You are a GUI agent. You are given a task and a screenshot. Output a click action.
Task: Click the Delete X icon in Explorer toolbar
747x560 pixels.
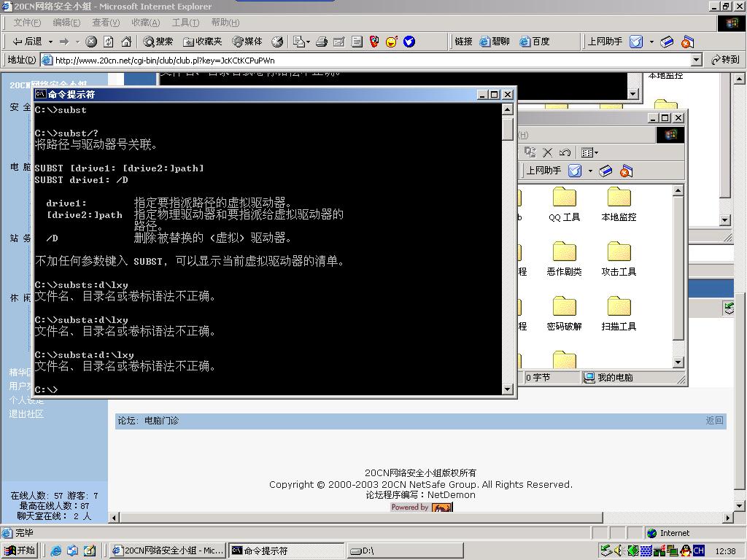click(547, 152)
